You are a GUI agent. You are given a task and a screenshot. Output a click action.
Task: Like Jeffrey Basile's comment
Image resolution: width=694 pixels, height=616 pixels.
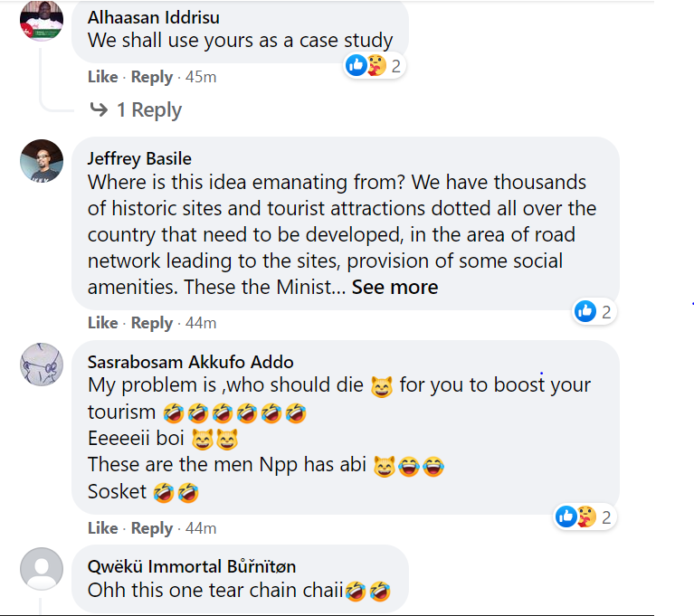pyautogui.click(x=102, y=323)
